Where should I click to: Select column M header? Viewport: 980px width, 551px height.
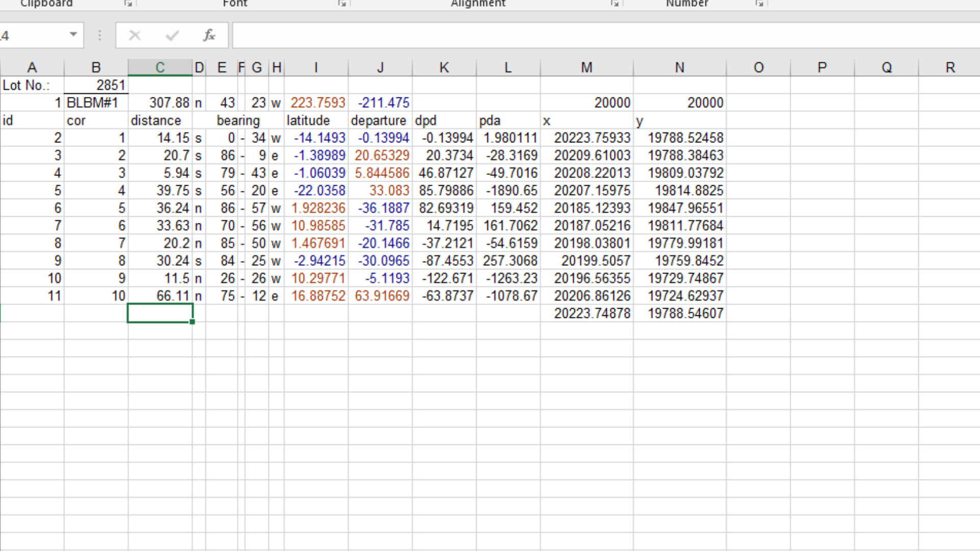(x=586, y=67)
